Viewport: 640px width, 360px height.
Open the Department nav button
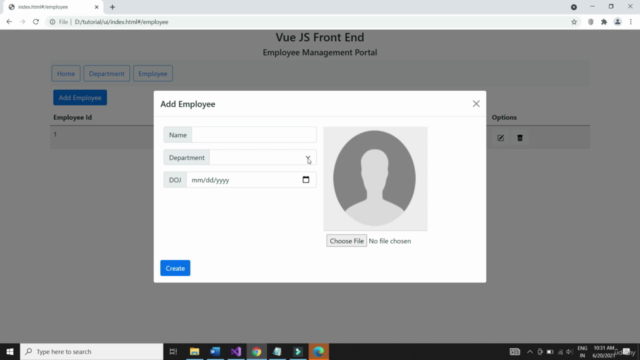[x=107, y=73]
